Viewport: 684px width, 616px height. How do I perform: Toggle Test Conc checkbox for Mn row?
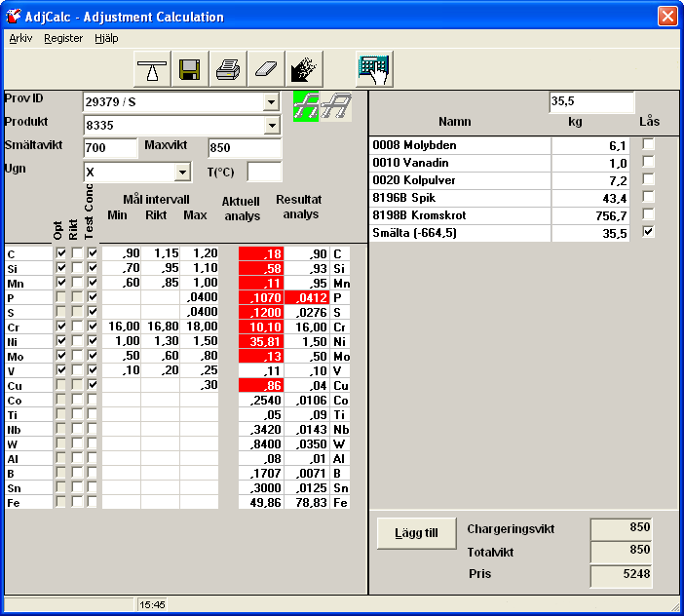92,283
